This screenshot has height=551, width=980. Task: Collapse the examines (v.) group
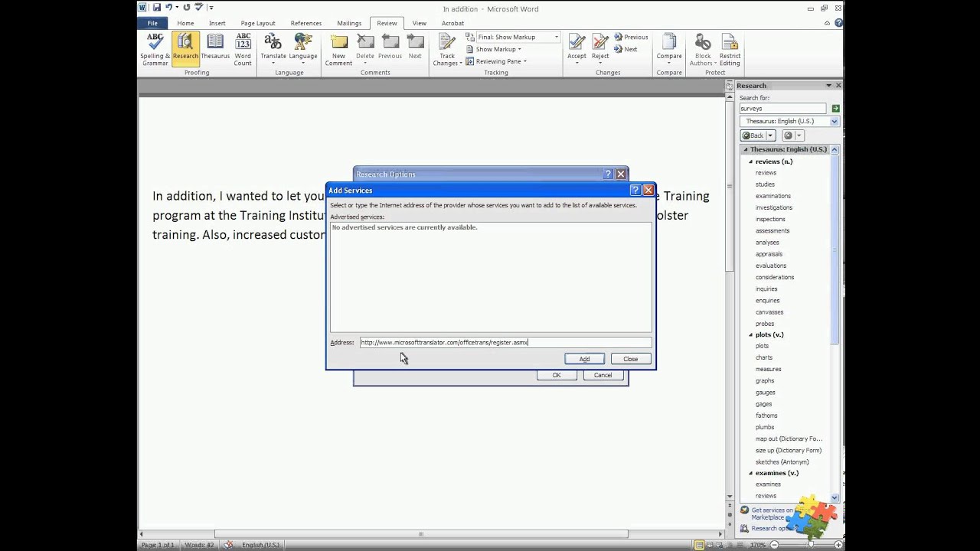[x=750, y=473]
